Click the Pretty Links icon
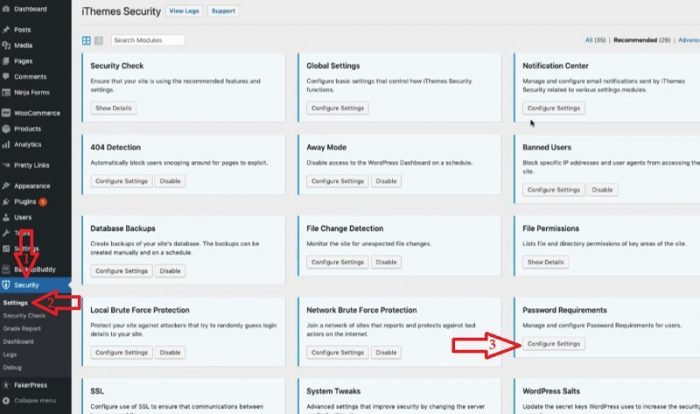700x414 pixels. pyautogui.click(x=6, y=165)
